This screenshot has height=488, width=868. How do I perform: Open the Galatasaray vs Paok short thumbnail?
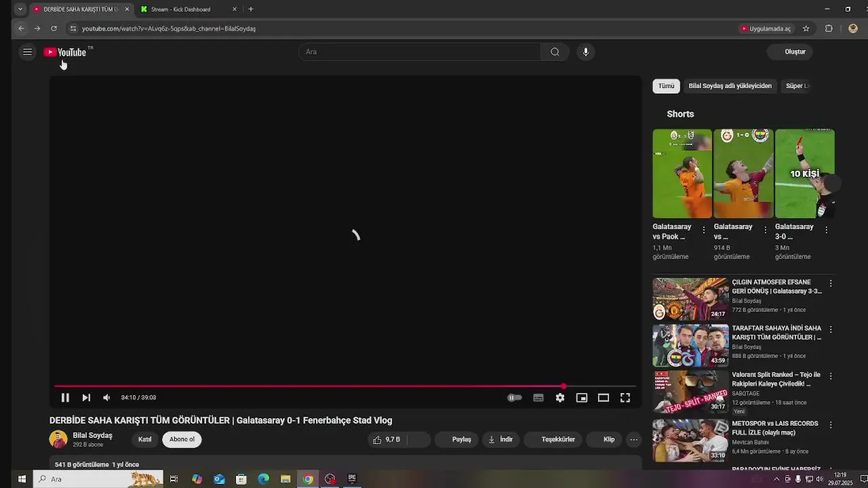[682, 174]
